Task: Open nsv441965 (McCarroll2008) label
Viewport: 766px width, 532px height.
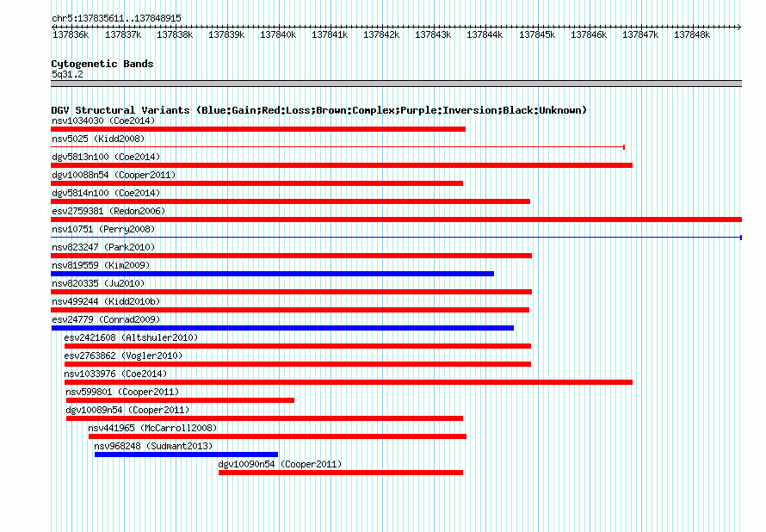Action: coord(152,428)
